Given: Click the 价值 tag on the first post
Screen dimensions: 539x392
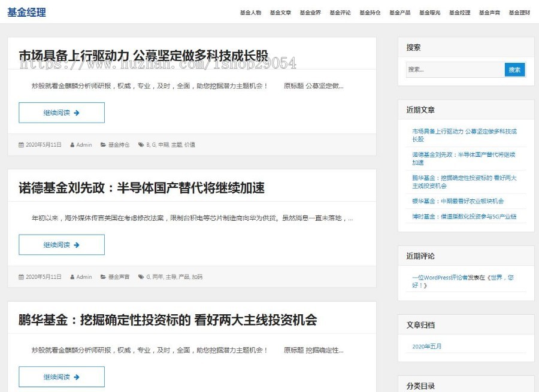Looking at the screenshot, I should [x=190, y=144].
